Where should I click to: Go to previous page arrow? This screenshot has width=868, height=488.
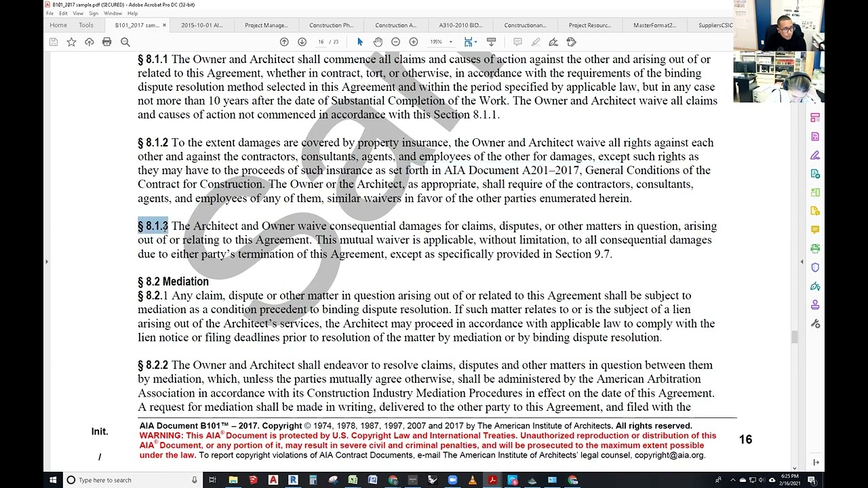284,42
